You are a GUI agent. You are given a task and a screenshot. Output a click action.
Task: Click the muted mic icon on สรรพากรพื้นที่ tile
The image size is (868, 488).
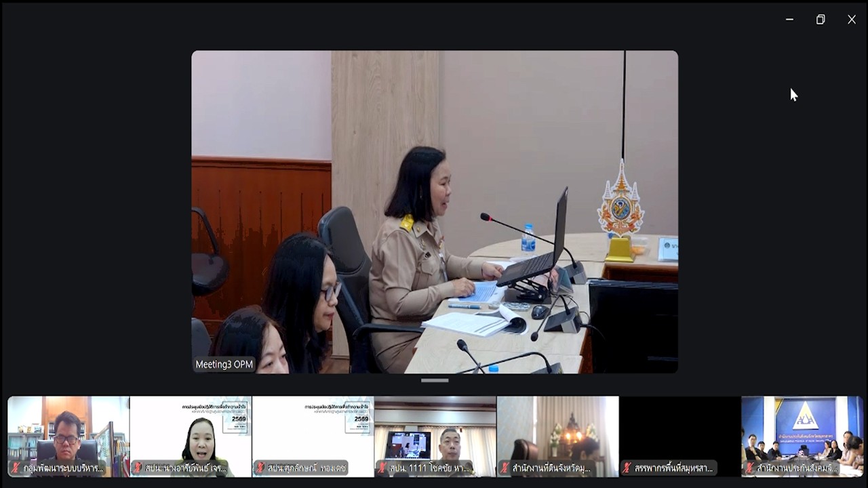click(x=627, y=468)
